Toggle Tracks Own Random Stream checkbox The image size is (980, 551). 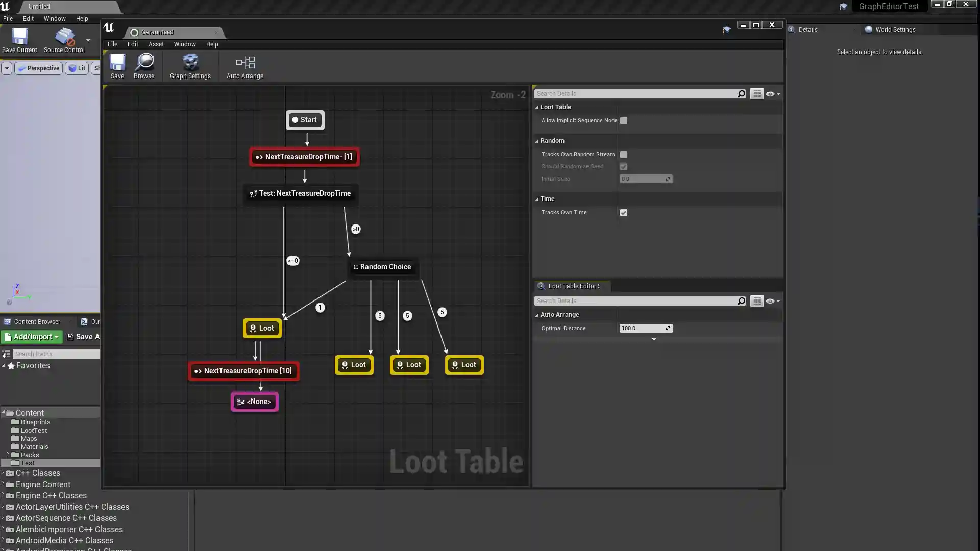624,155
